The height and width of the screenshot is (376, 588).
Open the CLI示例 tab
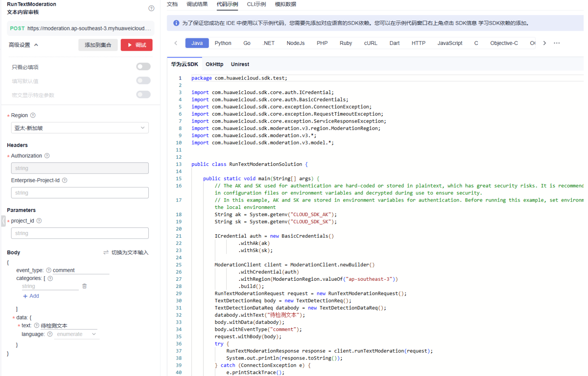256,4
